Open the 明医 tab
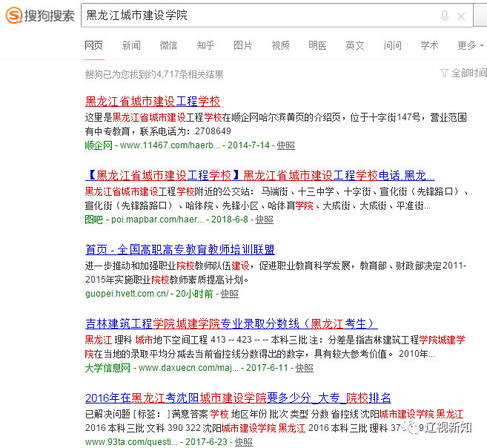 coord(317,45)
